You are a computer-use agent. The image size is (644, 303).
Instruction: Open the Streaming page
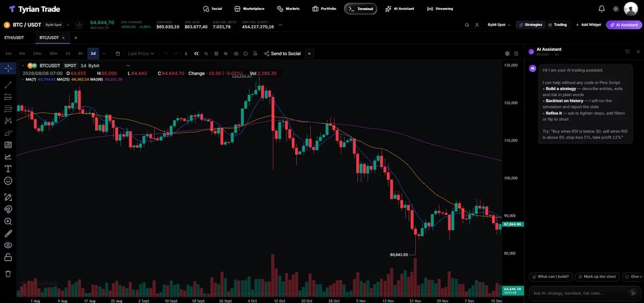pyautogui.click(x=440, y=9)
